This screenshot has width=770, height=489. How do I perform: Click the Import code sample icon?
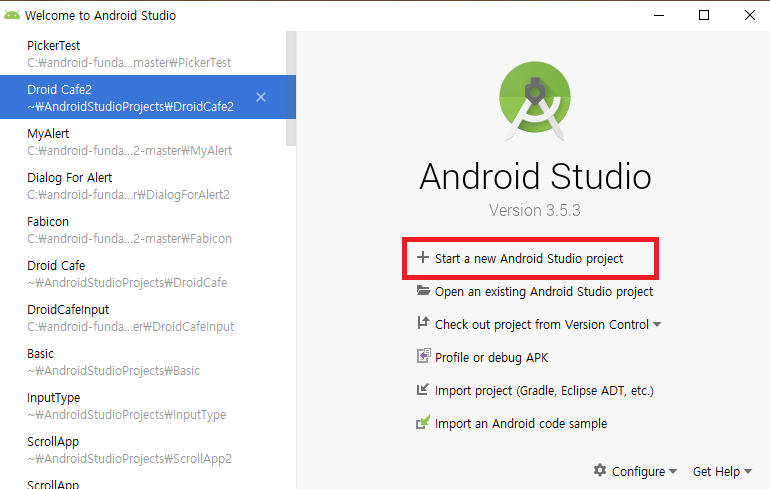click(423, 422)
